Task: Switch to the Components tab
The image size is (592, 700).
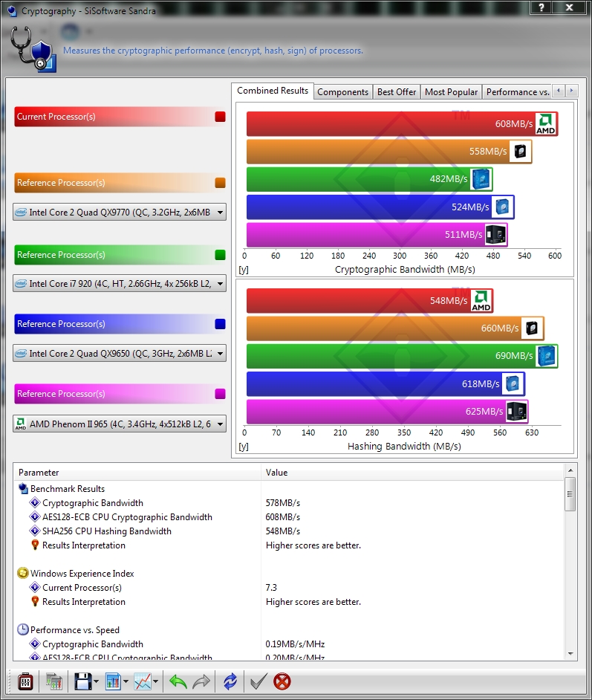Action: (x=342, y=92)
